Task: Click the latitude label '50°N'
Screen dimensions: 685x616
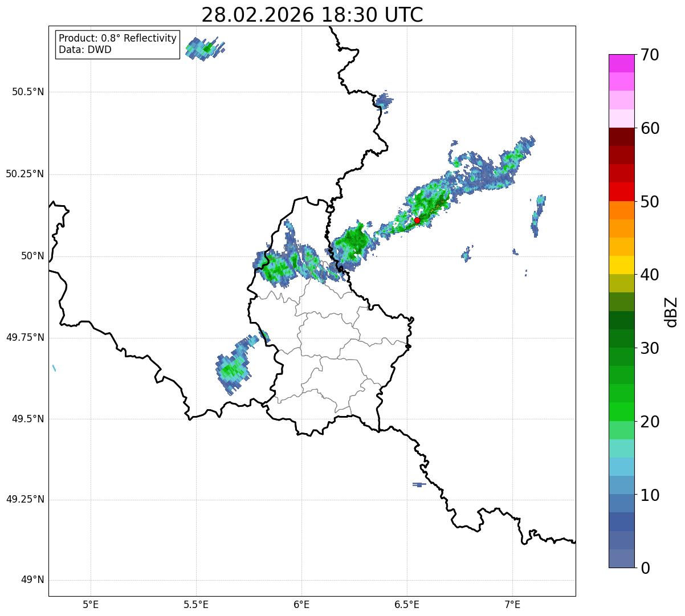Action: coord(32,256)
